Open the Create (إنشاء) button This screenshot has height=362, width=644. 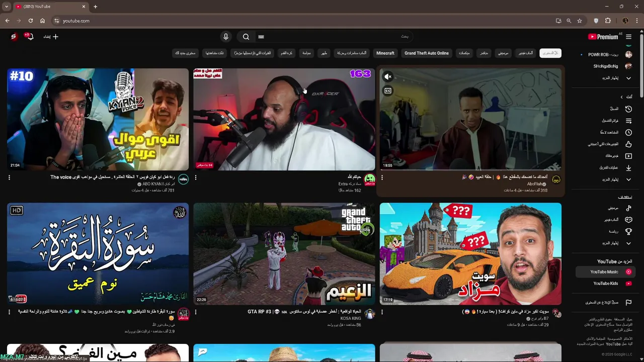tap(51, 37)
